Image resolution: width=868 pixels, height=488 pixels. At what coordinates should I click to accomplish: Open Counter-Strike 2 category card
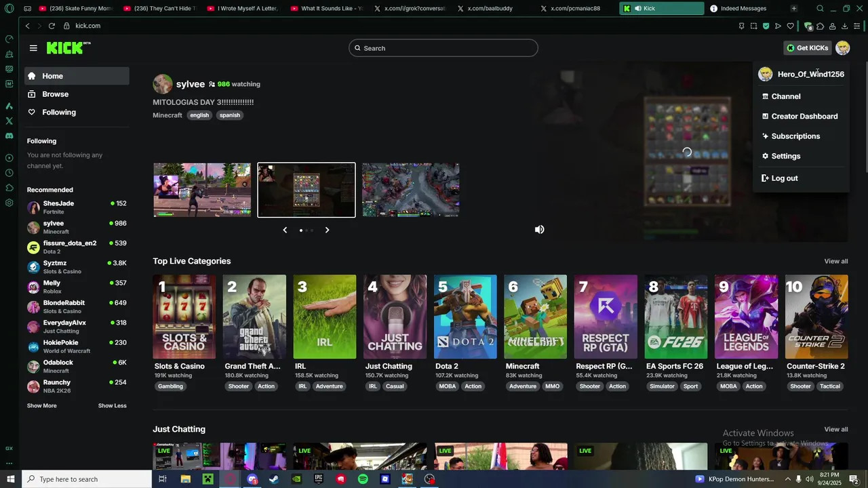point(816,317)
